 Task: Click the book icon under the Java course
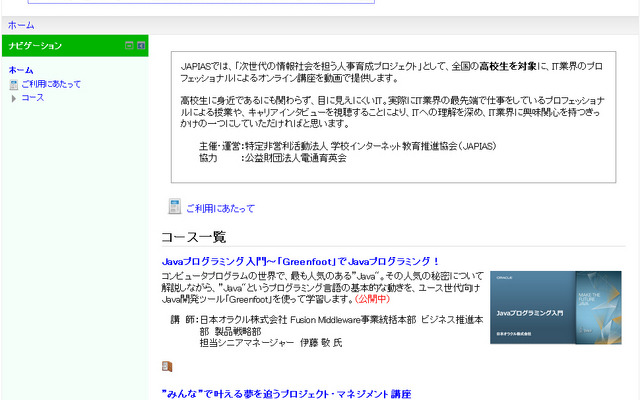click(x=167, y=367)
